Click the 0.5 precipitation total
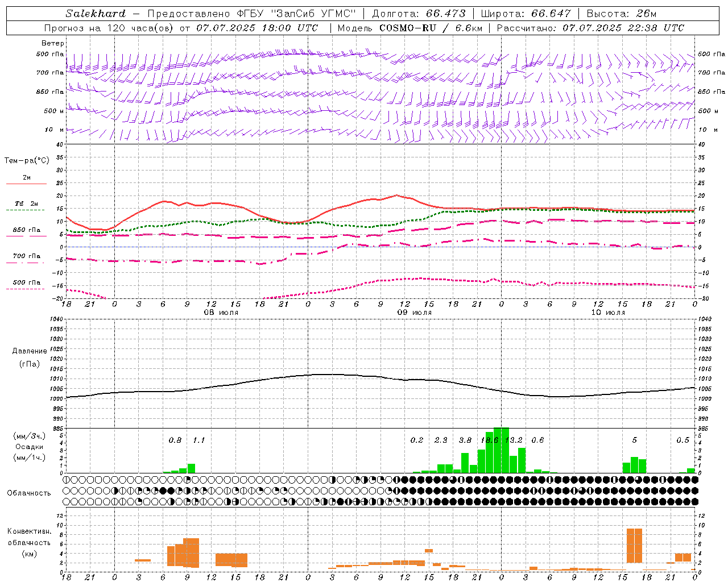Screen dimensions: 728x582 coord(682,440)
